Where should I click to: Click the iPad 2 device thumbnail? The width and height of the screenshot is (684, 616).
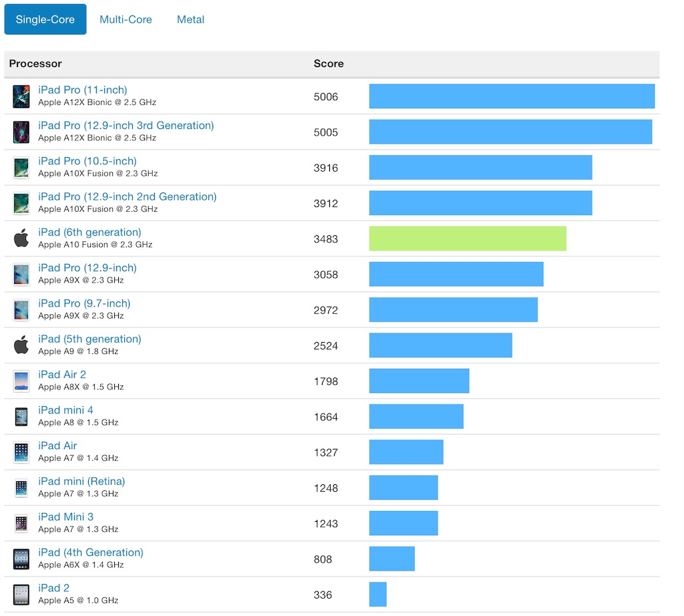click(21, 595)
